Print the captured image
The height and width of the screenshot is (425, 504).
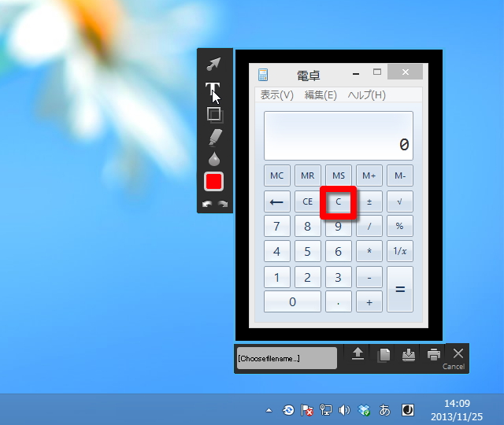click(x=434, y=354)
